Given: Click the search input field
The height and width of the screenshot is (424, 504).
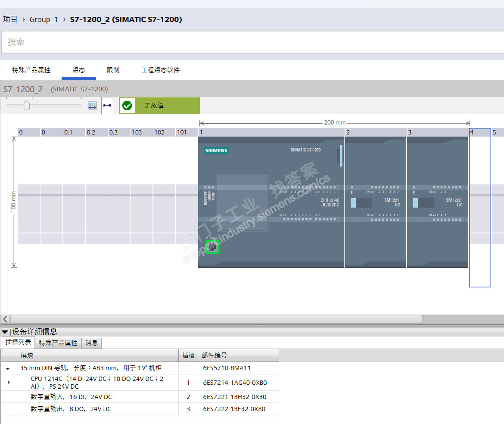Looking at the screenshot, I should click(x=252, y=42).
